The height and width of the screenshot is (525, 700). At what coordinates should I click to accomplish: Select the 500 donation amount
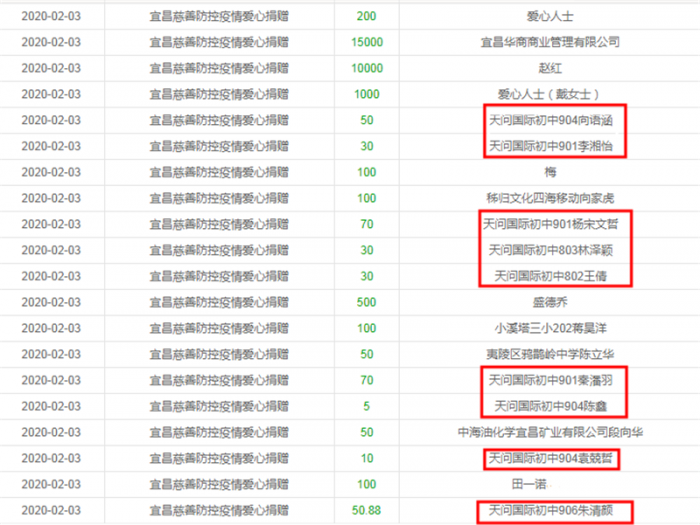click(x=367, y=302)
